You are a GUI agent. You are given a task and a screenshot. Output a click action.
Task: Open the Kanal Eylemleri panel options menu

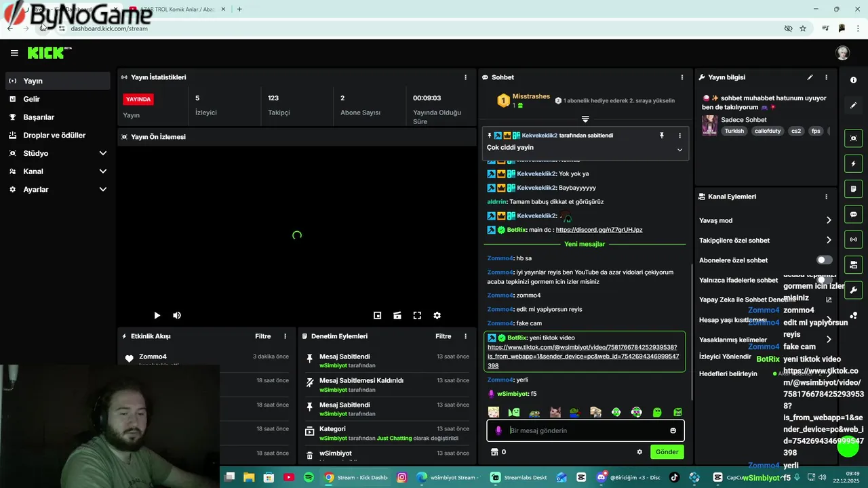click(826, 197)
